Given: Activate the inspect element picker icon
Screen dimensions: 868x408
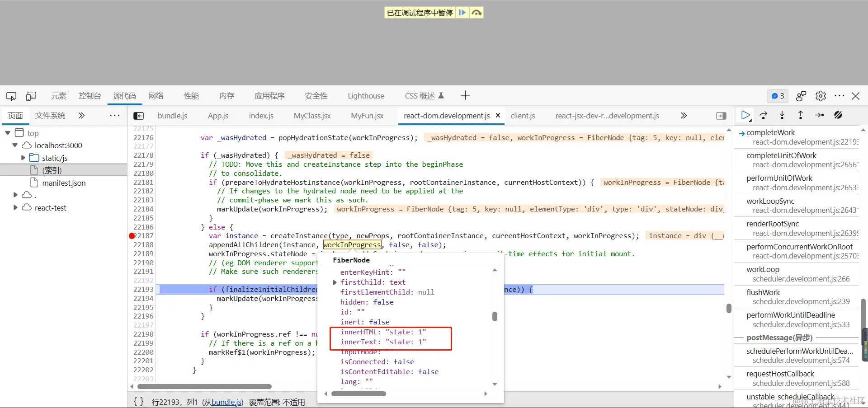Looking at the screenshot, I should click(x=11, y=96).
